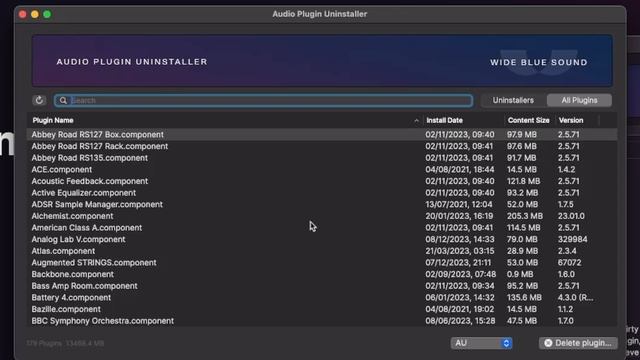Select Atlas.component plugin row

pyautogui.click(x=322, y=251)
